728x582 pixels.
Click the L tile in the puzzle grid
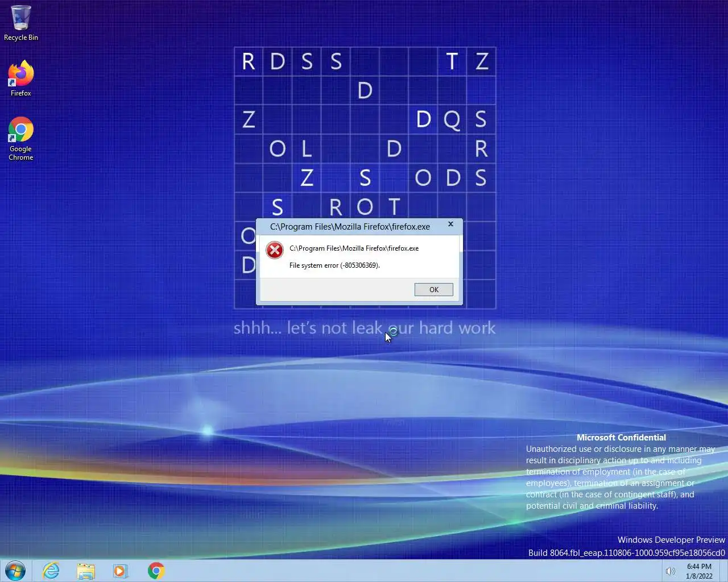(x=307, y=149)
